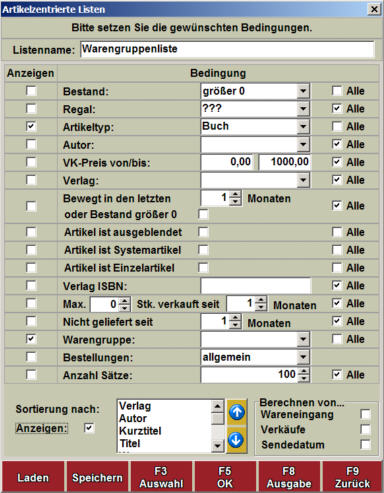Toggle Alle checkbox for Verlag ISBN

point(337,285)
